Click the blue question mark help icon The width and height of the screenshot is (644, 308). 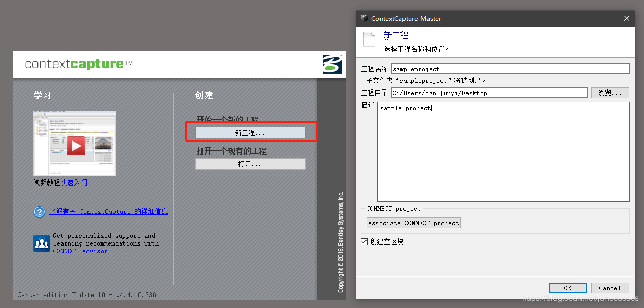40,212
